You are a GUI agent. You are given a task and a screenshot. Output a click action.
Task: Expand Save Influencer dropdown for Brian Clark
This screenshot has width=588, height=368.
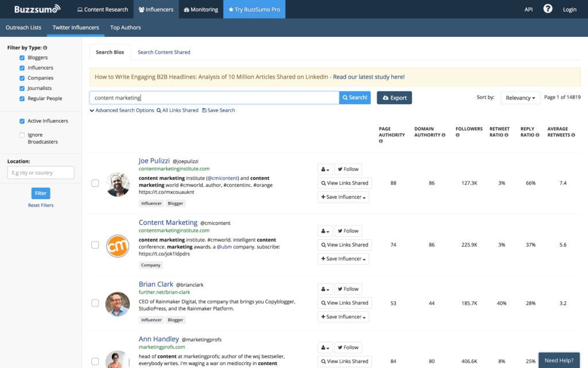tap(343, 316)
